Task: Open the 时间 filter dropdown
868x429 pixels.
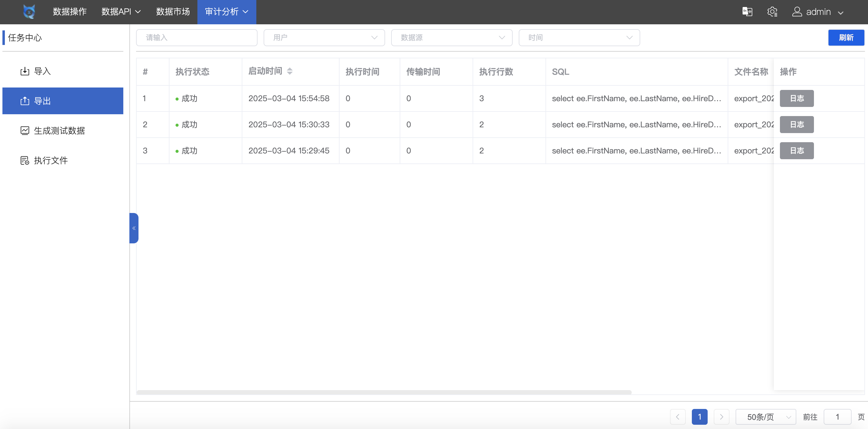Action: pos(579,37)
